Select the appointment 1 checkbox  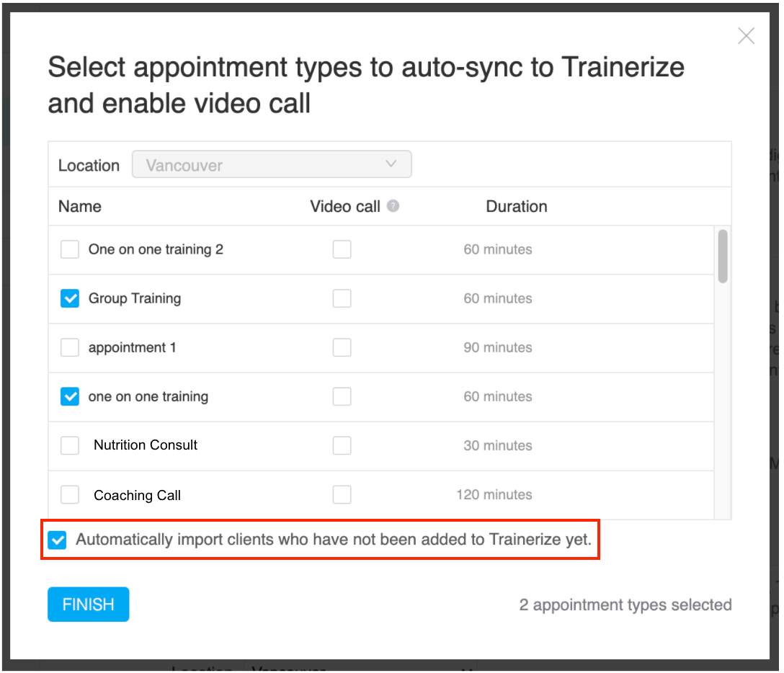[69, 347]
